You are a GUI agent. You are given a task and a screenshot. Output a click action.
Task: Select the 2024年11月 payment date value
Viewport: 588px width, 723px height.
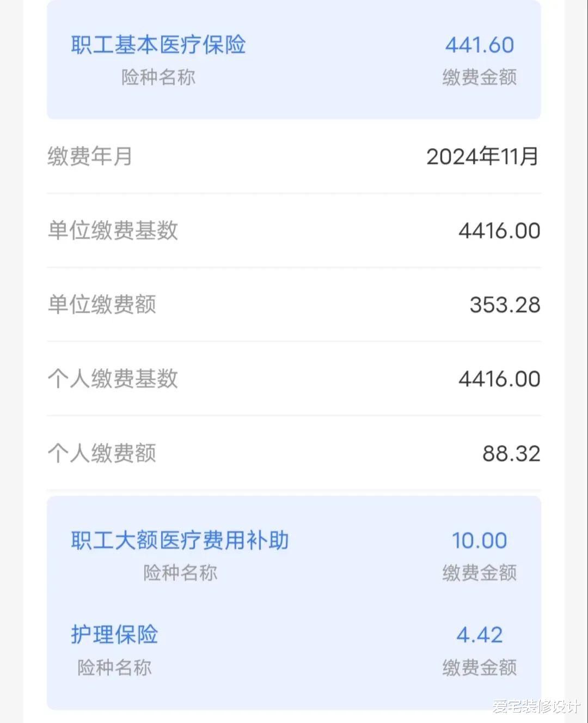click(x=482, y=157)
